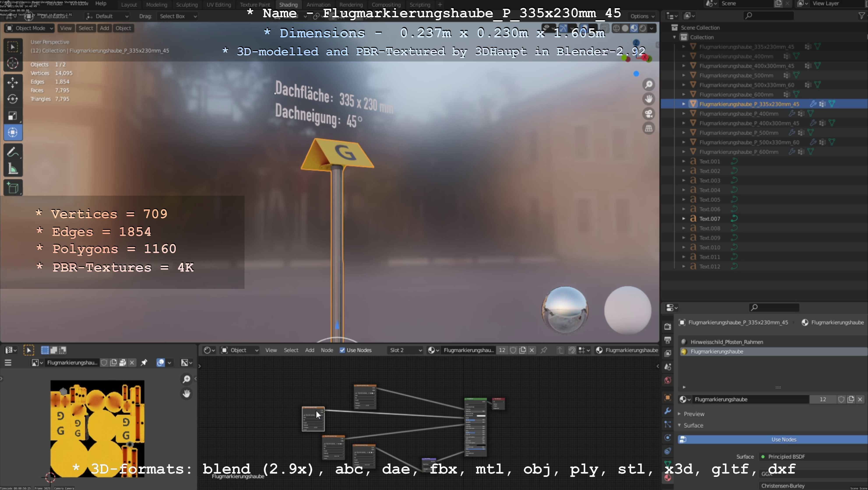Screen dimensions: 868x490
Task: Select Flugmarkierungshaube_P_400mm in outliner
Action: point(739,114)
